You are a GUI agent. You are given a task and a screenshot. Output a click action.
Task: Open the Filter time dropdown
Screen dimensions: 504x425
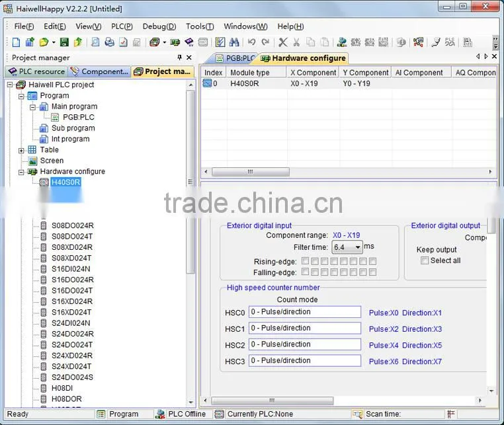(x=357, y=247)
